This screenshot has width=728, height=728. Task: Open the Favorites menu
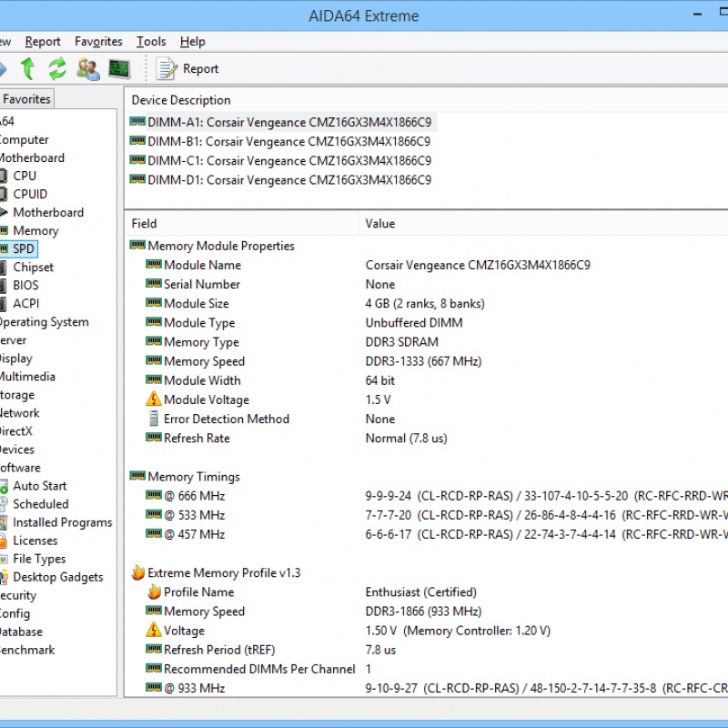[x=98, y=42]
